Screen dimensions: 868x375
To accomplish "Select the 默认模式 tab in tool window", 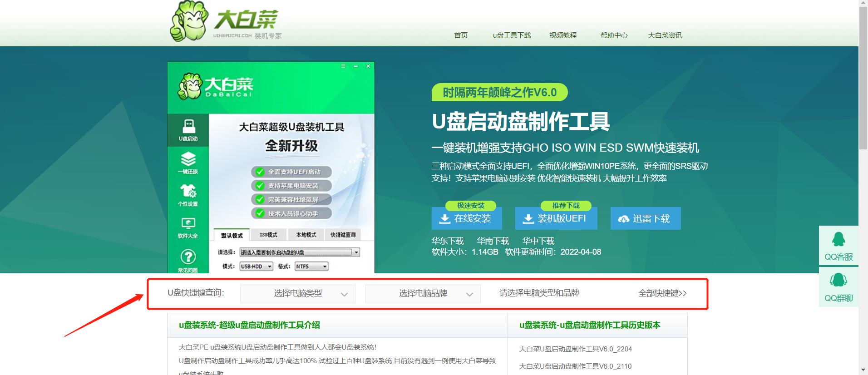I will point(232,235).
